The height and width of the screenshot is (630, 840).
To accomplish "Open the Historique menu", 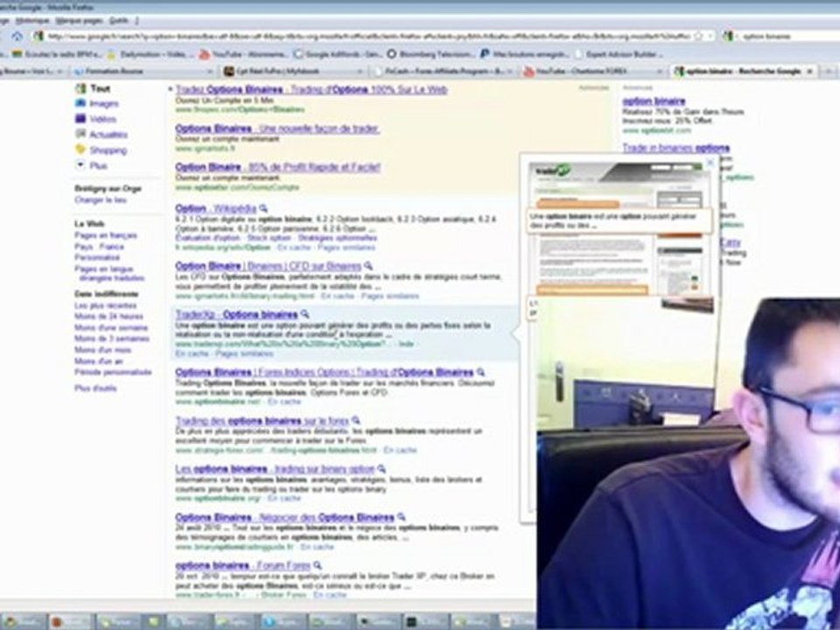I will (x=32, y=20).
